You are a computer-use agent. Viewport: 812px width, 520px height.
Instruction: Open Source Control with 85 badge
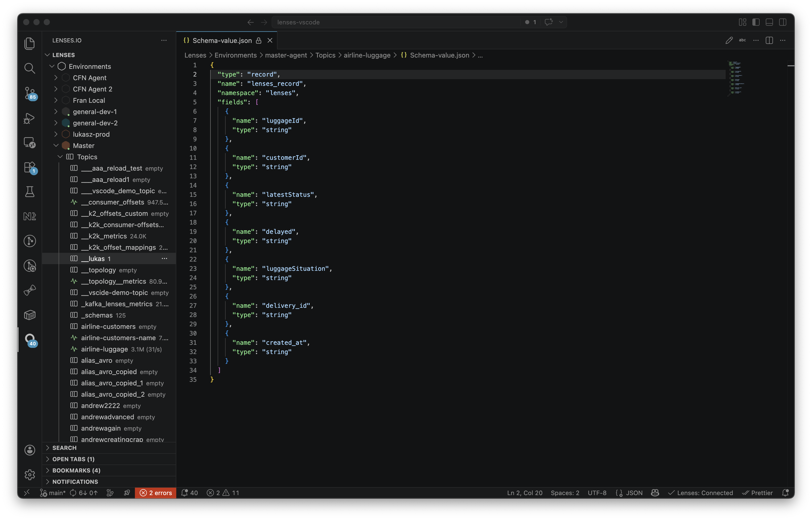[30, 93]
